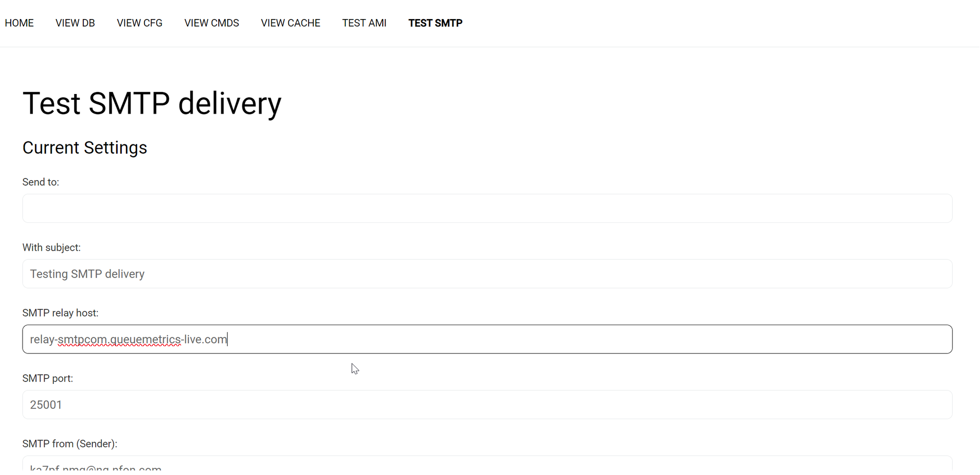This screenshot has width=980, height=475.
Task: Click the "With subject:" label
Action: point(51,248)
